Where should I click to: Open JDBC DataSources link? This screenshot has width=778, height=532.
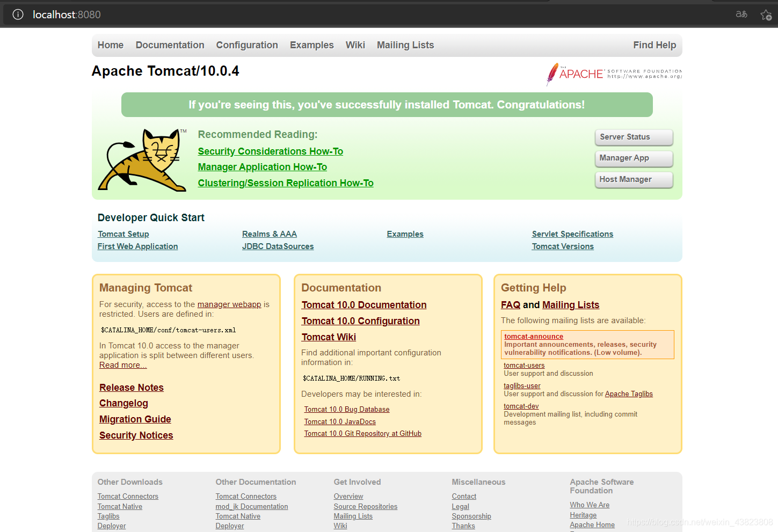click(278, 246)
